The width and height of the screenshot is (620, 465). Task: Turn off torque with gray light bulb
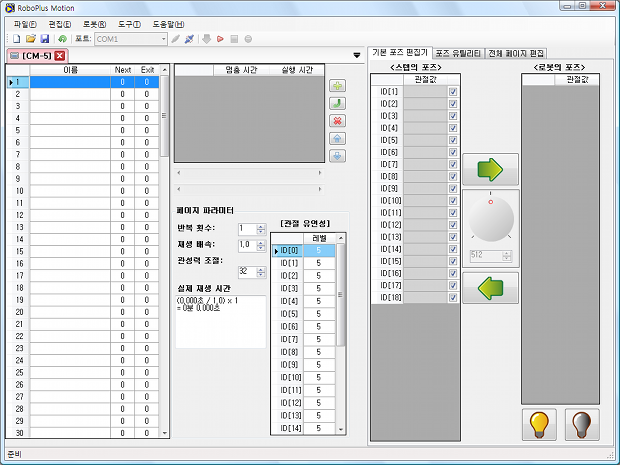coord(582,424)
